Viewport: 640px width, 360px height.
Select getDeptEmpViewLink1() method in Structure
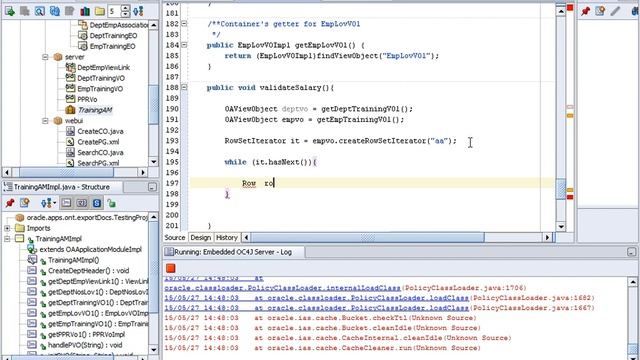coord(98,281)
